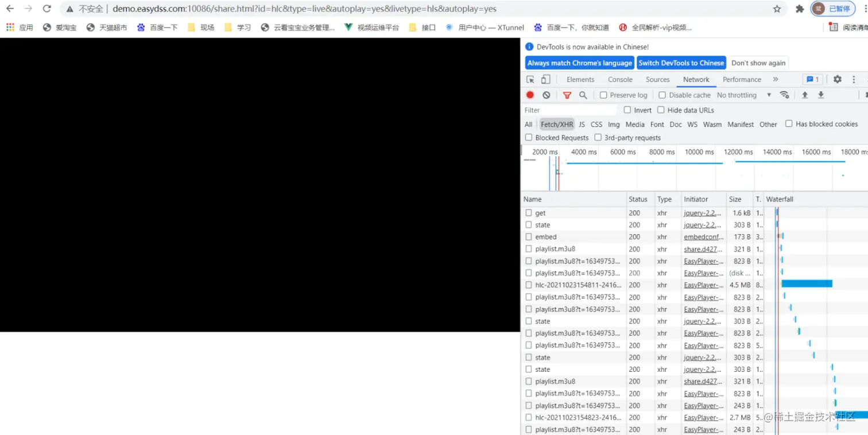Image resolution: width=868 pixels, height=435 pixels.
Task: Open the 全民解析-vip视频 bookmark
Action: tap(656, 27)
